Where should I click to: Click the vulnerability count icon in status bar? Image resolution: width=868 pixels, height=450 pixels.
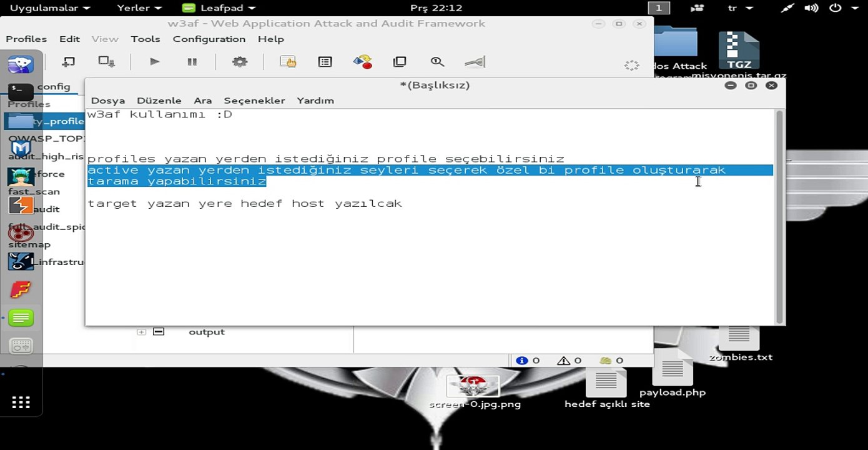(x=605, y=361)
